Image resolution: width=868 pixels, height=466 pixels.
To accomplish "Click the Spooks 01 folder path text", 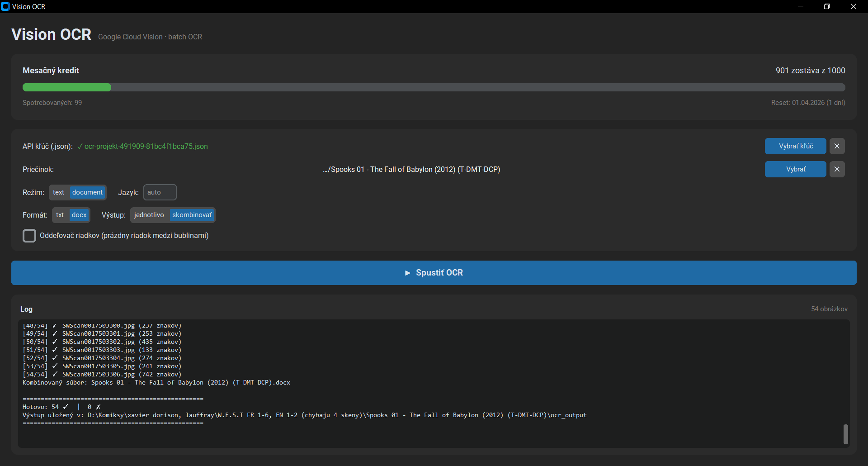I will 411,170.
